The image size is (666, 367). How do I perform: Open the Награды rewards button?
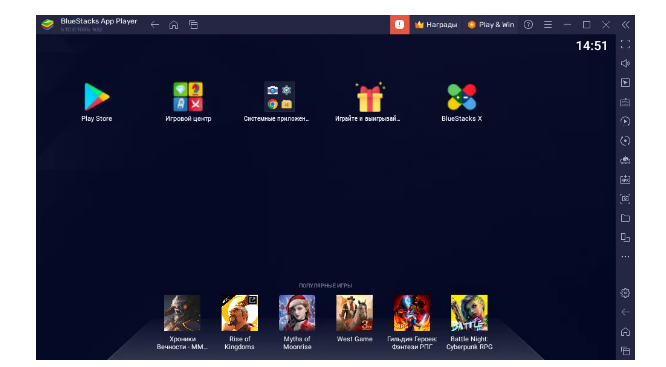coord(436,25)
